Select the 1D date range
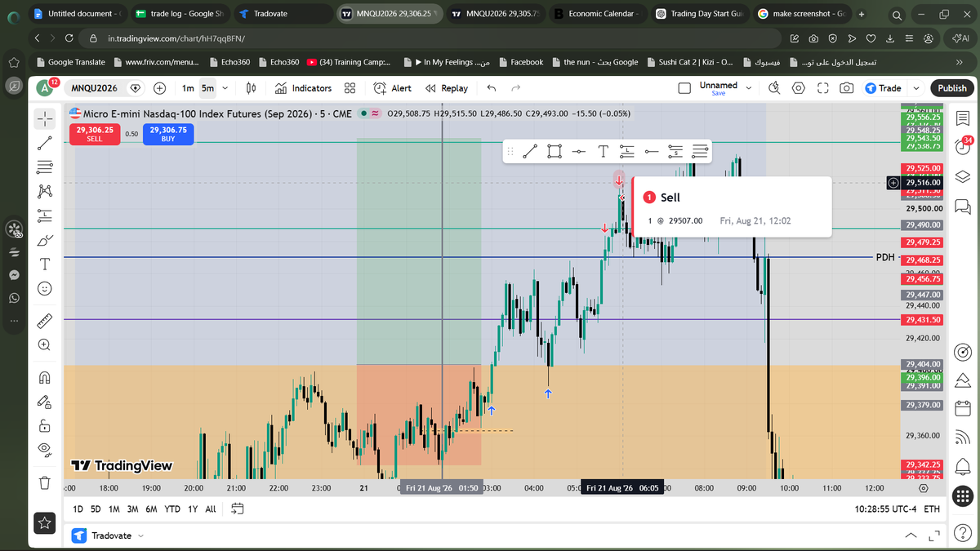Viewport: 980px width, 551px height. click(x=78, y=509)
